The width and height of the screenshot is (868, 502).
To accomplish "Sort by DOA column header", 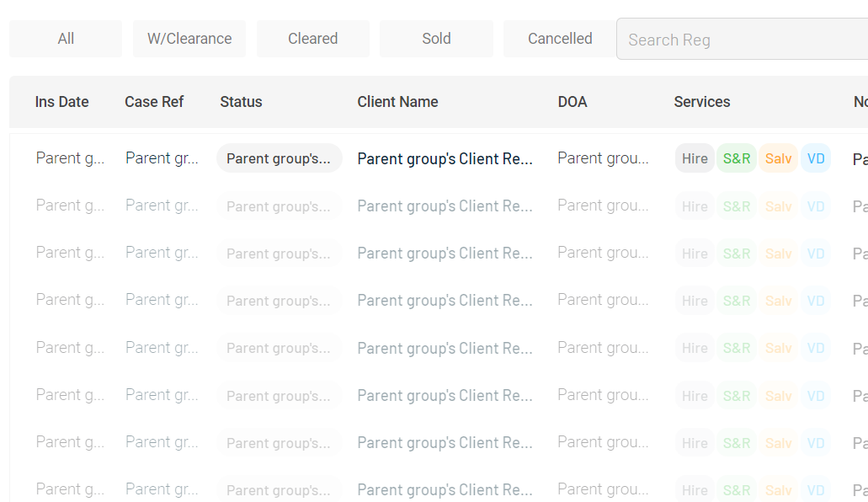I will (572, 102).
